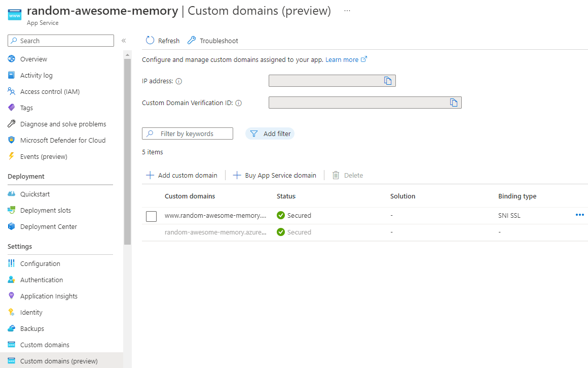588x368 pixels.
Task: Click the Refresh label in toolbar
Action: pos(169,41)
